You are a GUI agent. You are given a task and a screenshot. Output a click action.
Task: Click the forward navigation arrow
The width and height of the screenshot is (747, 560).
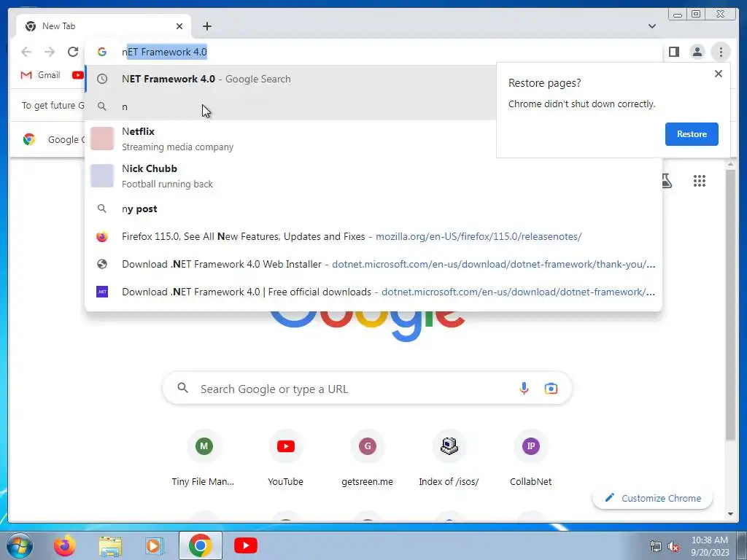point(50,52)
